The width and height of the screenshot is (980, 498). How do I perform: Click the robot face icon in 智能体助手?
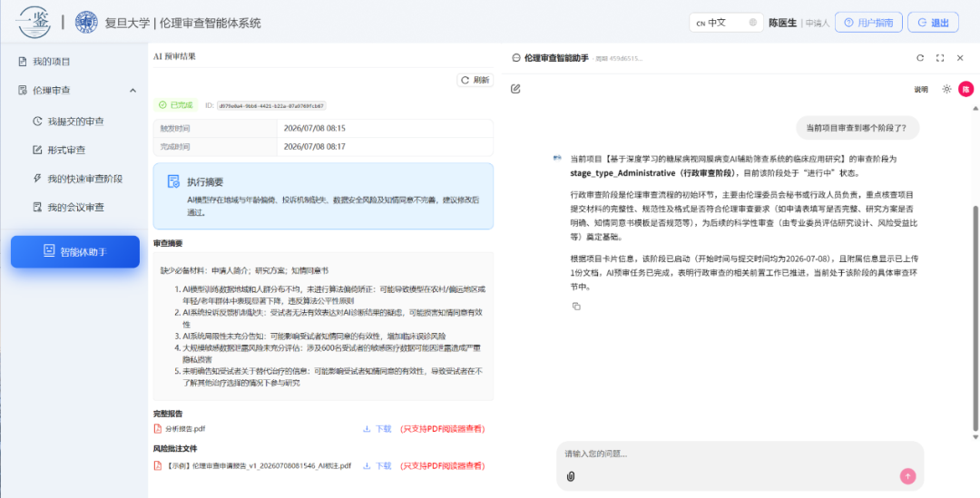click(x=49, y=251)
